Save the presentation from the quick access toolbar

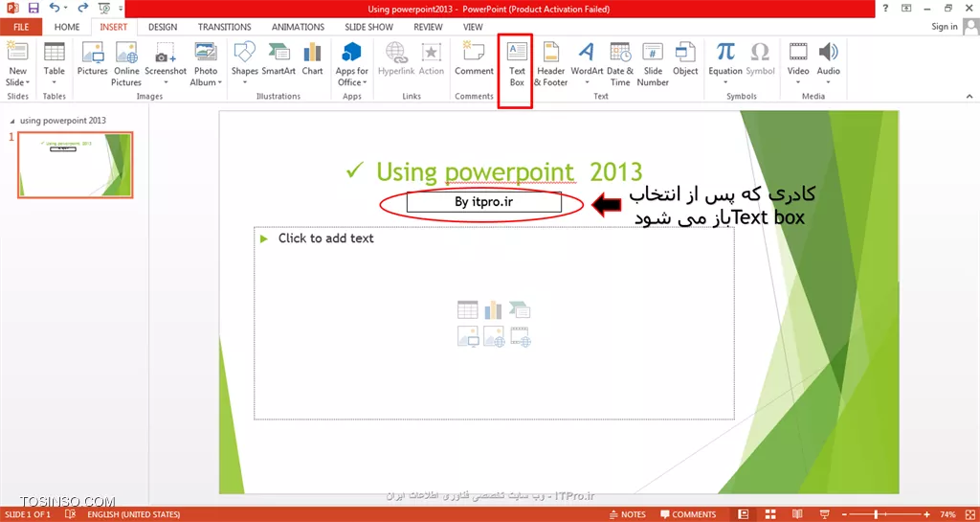click(33, 8)
